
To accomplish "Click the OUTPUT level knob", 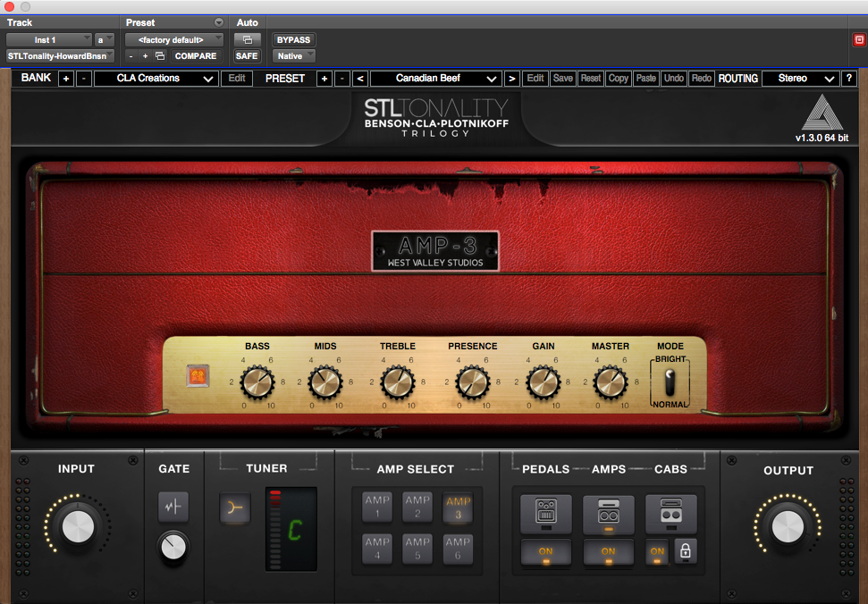I will click(x=788, y=526).
